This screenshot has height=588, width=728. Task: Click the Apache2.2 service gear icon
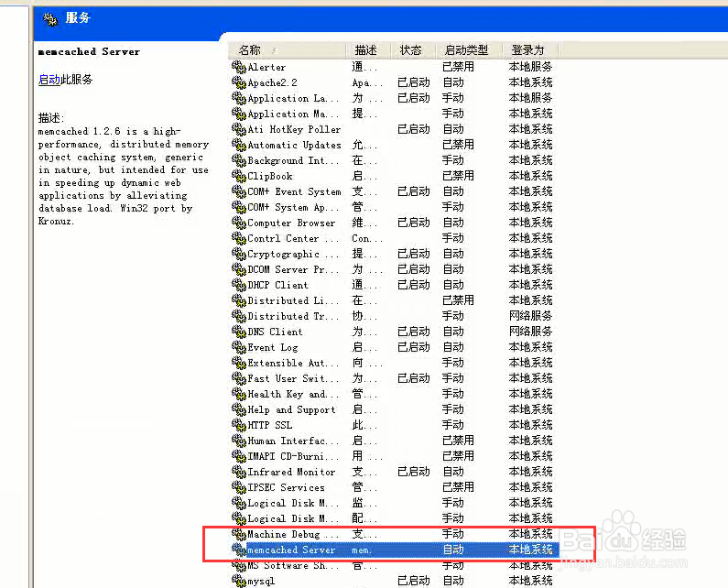[x=239, y=82]
